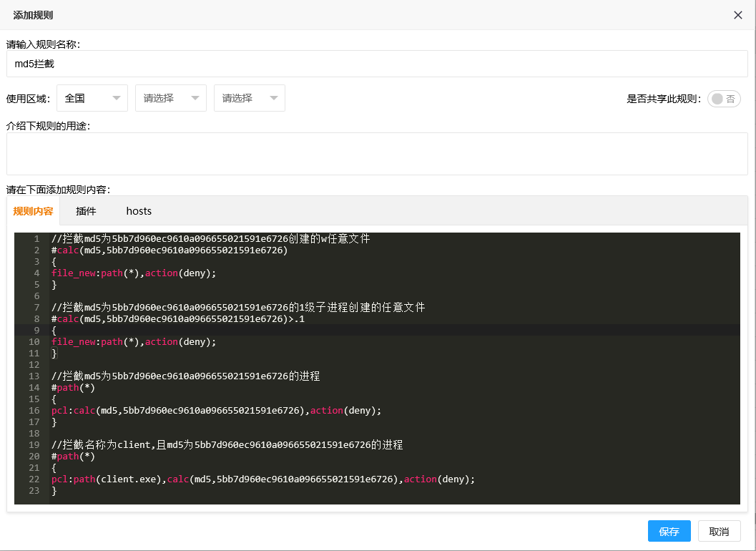Screen dimensions: 756x551
Task: Click the #calc line ending with >.1
Action: pos(177,319)
